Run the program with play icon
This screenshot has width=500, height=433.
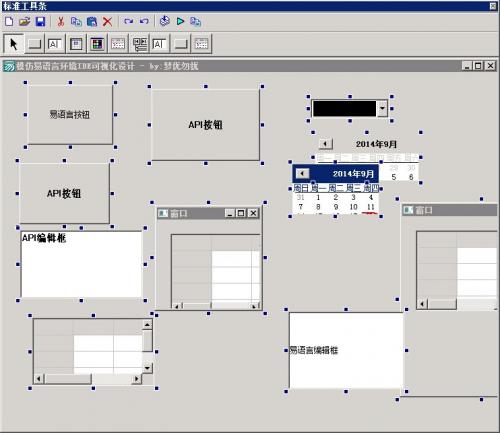pos(180,21)
